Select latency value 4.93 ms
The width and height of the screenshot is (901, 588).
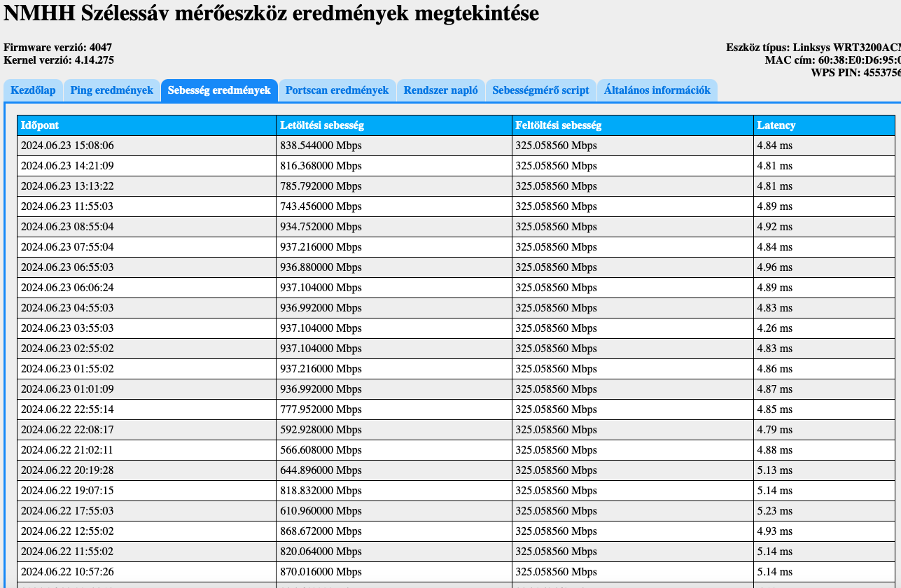(x=774, y=531)
